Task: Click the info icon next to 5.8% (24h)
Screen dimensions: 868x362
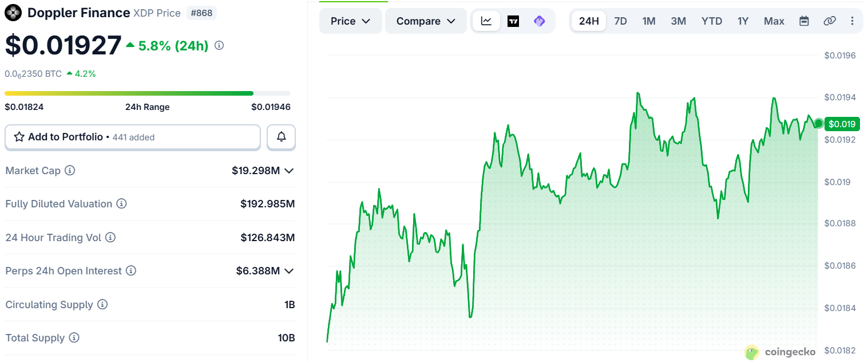Action: point(219,45)
